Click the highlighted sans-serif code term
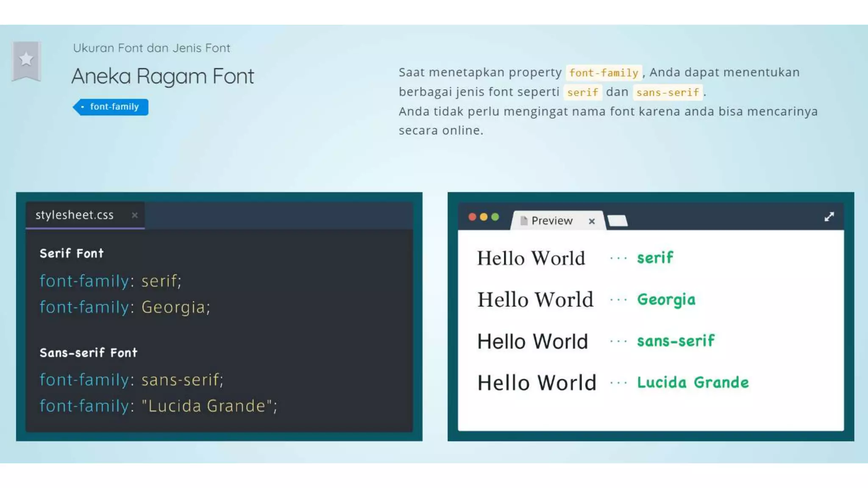Viewport: 868px width, 488px height. (x=668, y=92)
